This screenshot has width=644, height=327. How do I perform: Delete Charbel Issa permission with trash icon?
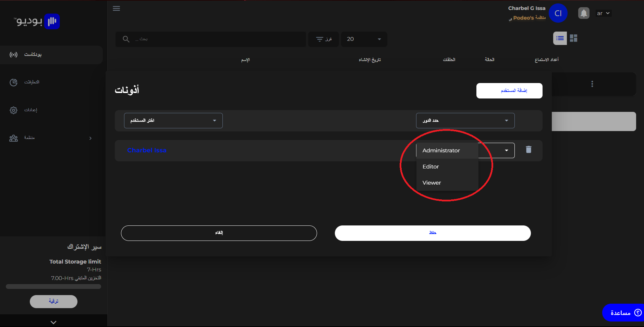528,149
